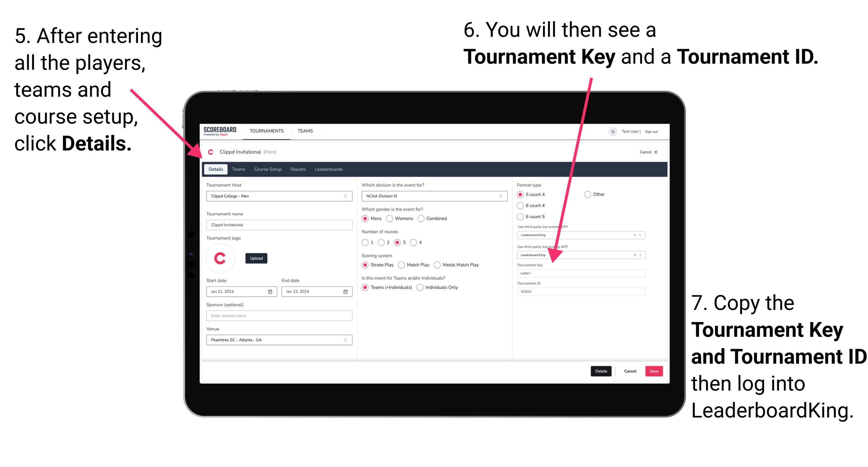Click the Delete tournament button icon
Image resolution: width=868 pixels, height=467 pixels.
point(602,371)
